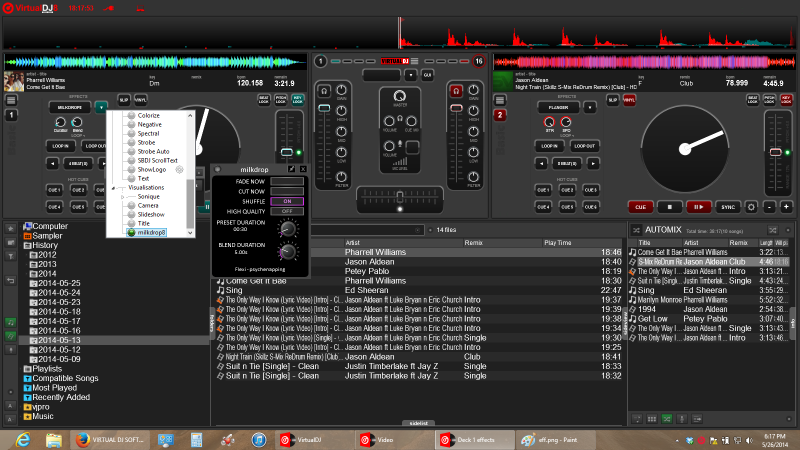The width and height of the screenshot is (800, 450).
Task: Click deck 1 LOOP IN button
Action: [x=60, y=146]
